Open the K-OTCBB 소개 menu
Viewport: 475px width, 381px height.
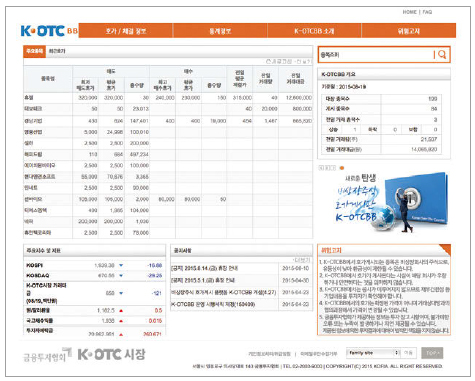(314, 31)
